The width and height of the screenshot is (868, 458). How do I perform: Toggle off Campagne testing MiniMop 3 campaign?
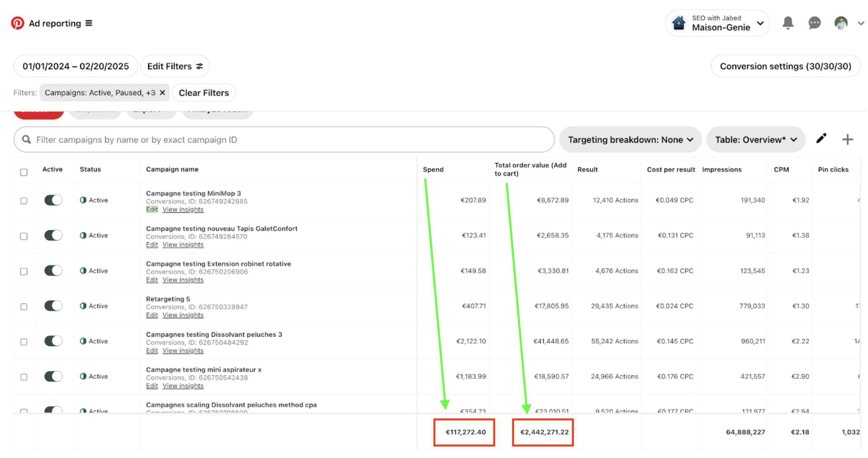pyautogui.click(x=53, y=200)
